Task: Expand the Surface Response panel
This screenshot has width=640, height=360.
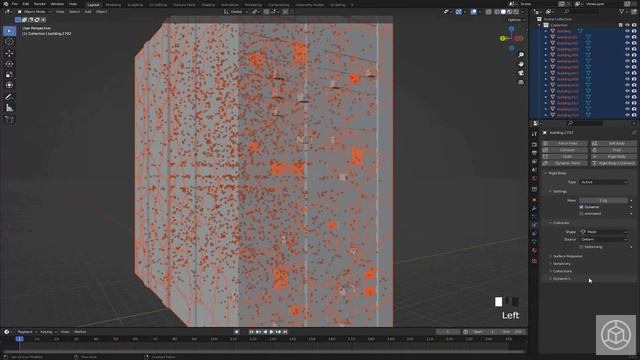Action: click(x=567, y=256)
